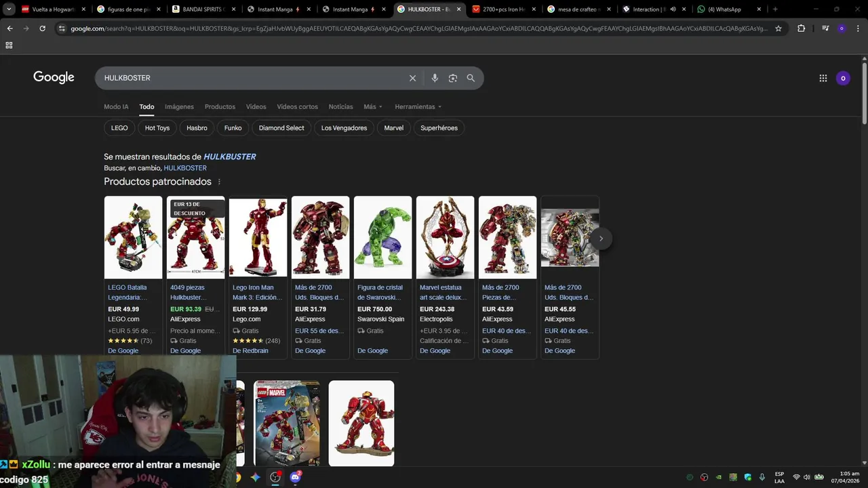
Task: Open Figura de cristal de Swarovski link
Action: tap(380, 292)
